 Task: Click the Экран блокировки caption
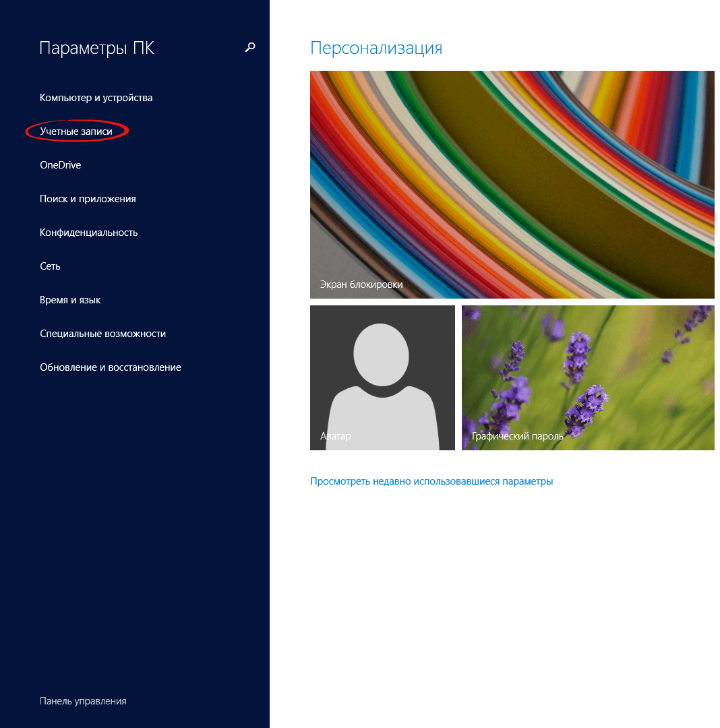click(x=361, y=284)
